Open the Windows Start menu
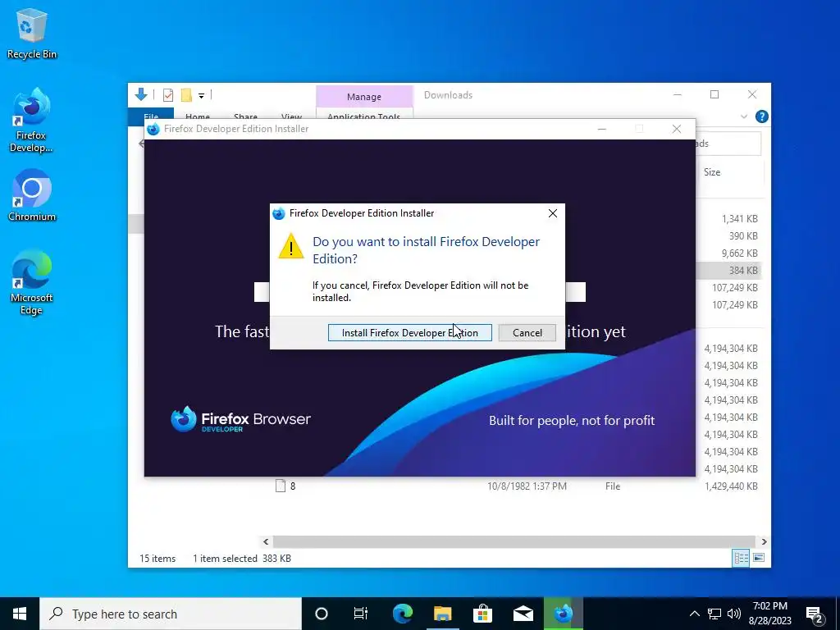The width and height of the screenshot is (840, 630). (x=20, y=614)
